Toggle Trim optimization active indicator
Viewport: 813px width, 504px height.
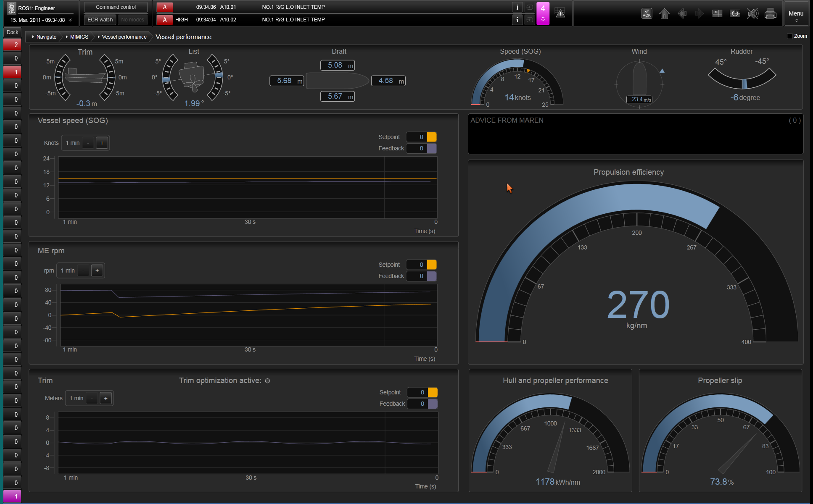[267, 381]
